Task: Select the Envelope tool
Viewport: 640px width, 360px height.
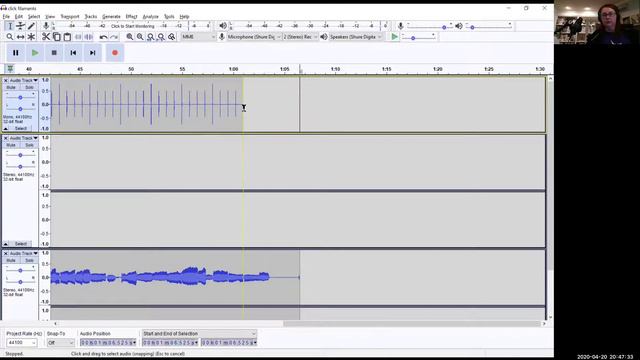Action: click(20, 26)
